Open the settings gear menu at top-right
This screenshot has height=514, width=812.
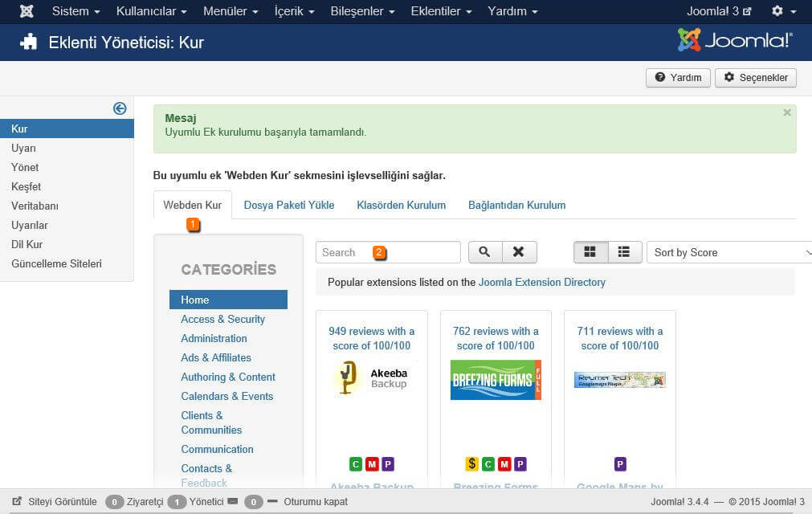pos(783,11)
